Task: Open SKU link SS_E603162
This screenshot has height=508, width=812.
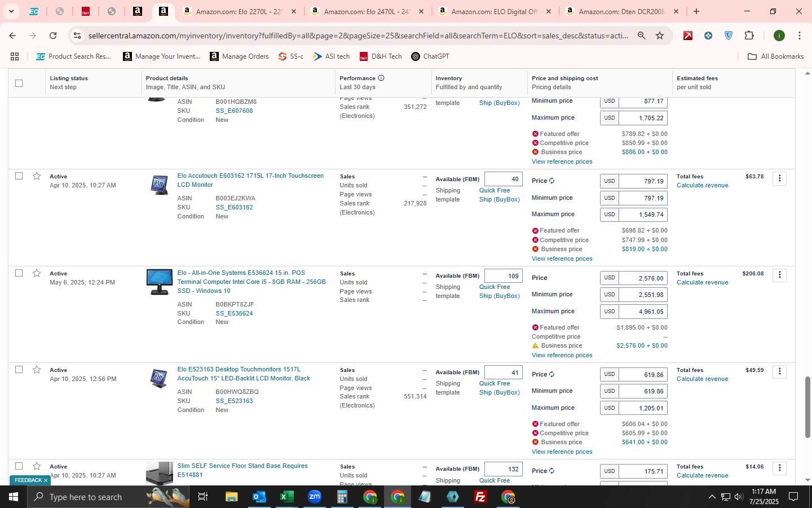Action: [234, 207]
